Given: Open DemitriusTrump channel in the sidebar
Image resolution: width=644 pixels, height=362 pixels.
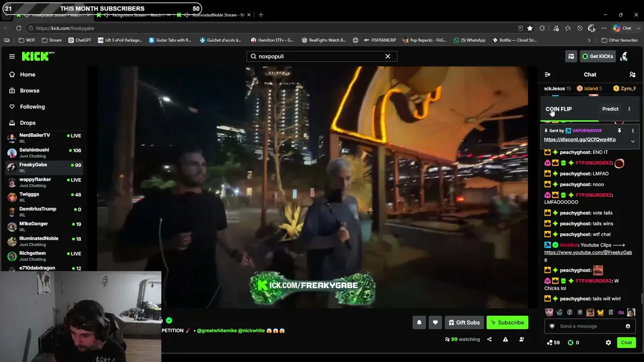Looking at the screenshot, I should pyautogui.click(x=44, y=212).
